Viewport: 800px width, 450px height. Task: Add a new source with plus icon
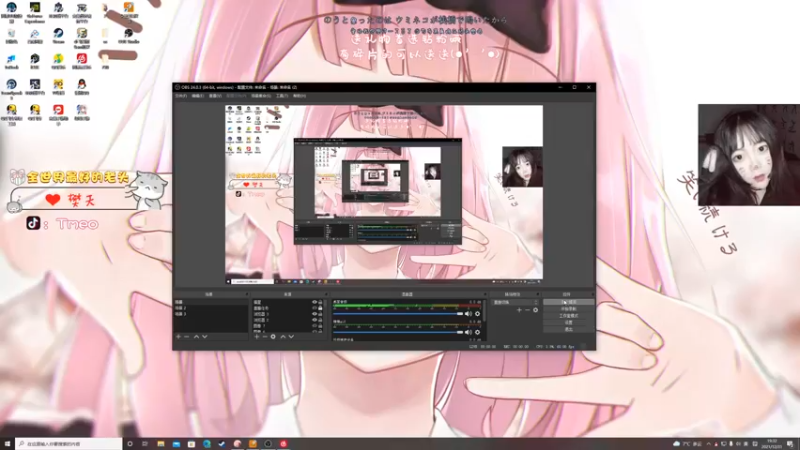click(257, 337)
